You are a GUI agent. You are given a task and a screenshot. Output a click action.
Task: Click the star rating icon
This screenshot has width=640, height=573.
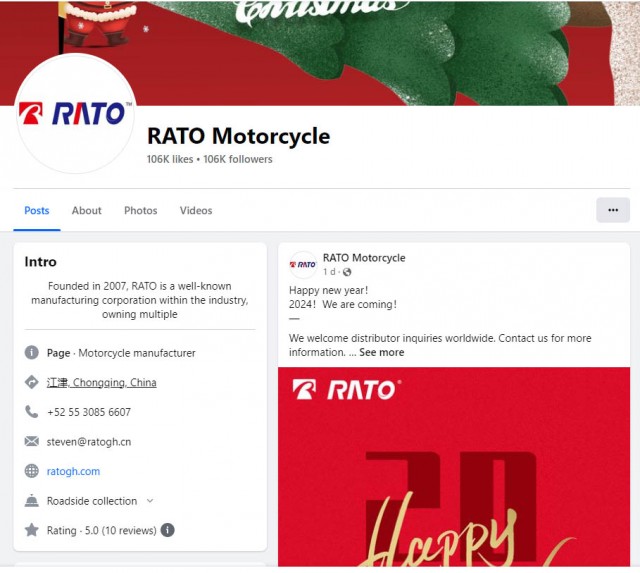[x=31, y=530]
